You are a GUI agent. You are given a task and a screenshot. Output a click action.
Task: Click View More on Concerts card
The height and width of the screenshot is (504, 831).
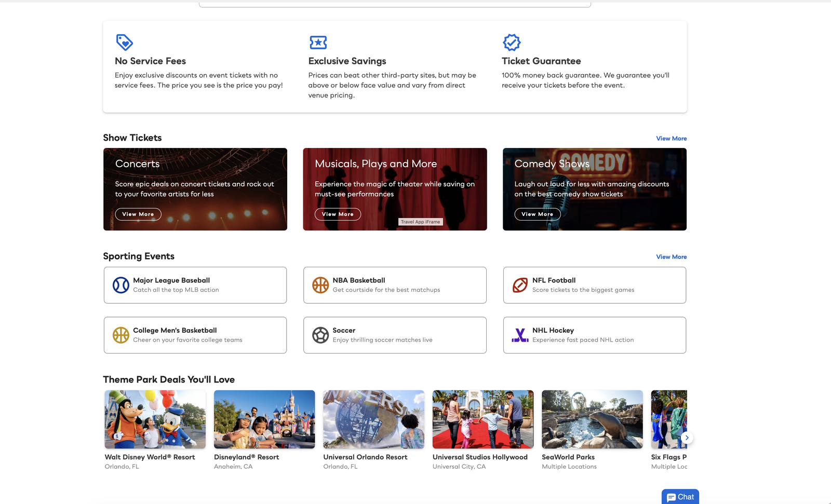[x=138, y=214]
